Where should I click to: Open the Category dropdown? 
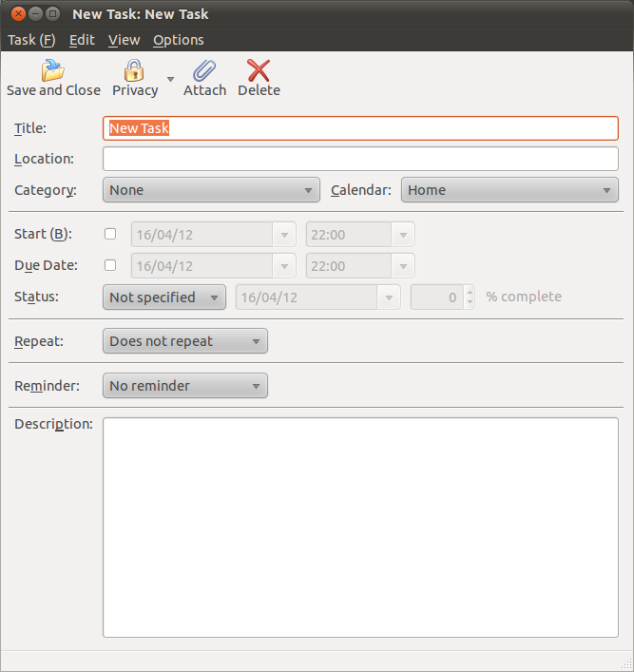coord(211,190)
